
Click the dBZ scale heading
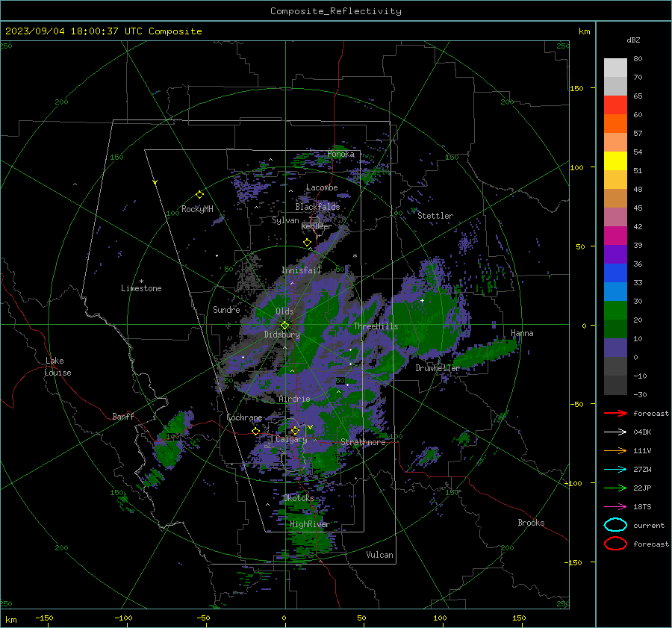pos(633,40)
